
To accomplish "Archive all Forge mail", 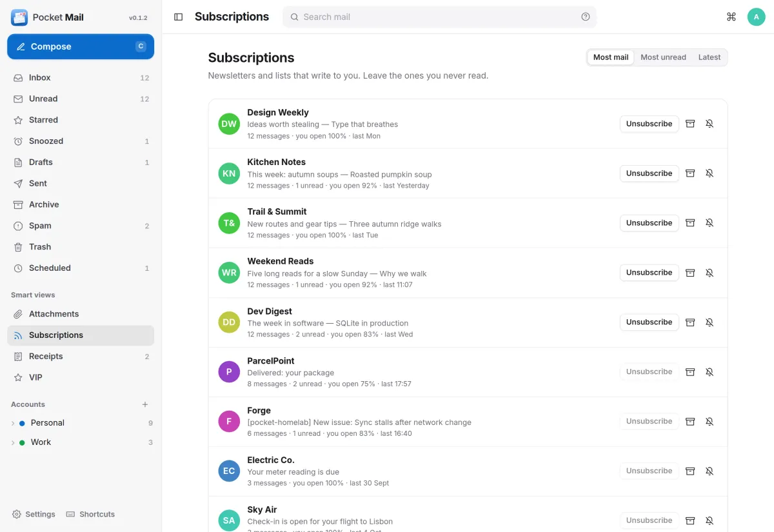I will pyautogui.click(x=690, y=422).
